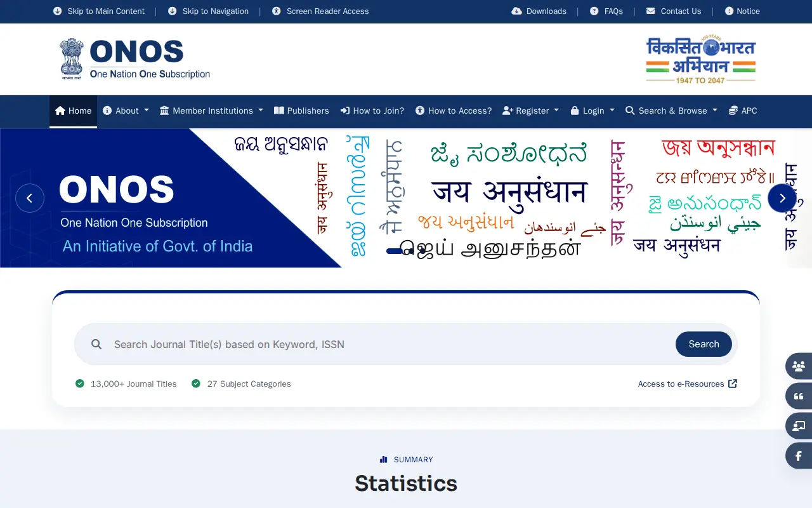The image size is (812, 508).
Task: Click the sign-in arrow icon for How to Join
Action: [345, 110]
